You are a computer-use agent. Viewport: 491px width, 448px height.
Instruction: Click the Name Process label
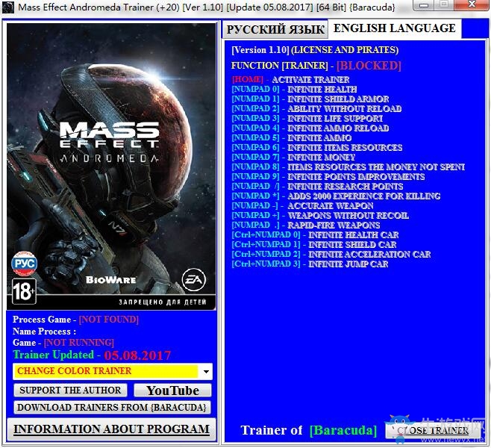[44, 331]
